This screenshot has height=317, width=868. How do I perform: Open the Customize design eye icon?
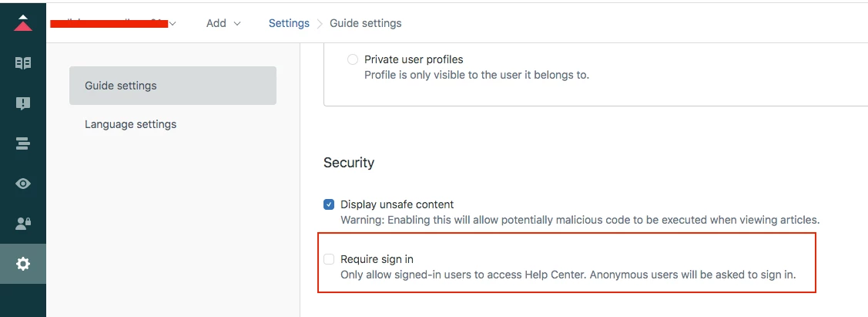click(x=22, y=184)
